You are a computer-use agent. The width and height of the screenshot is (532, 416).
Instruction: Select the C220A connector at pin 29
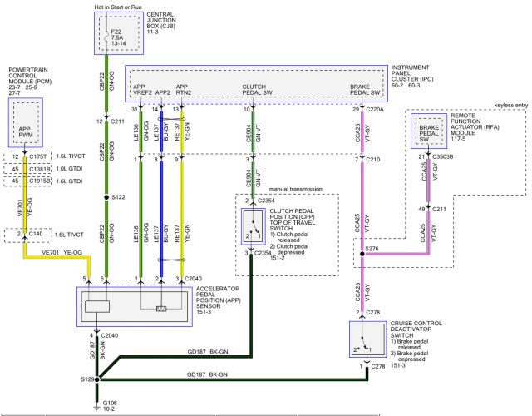pos(375,109)
